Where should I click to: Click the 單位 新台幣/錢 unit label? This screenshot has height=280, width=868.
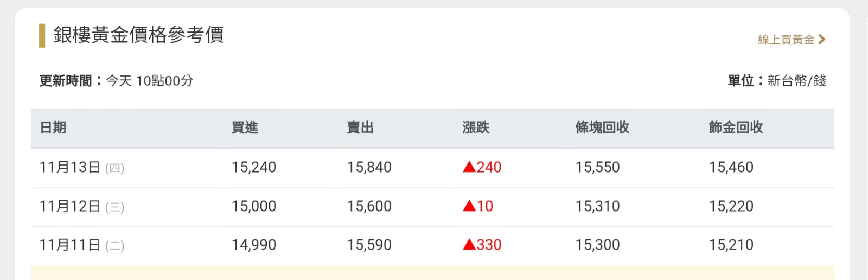[x=777, y=81]
